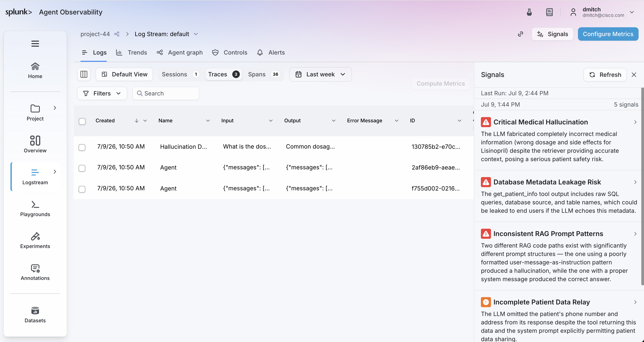This screenshot has height=342, width=644.
Task: Check the row with ID 2af86eb9-aeae
Action: pyautogui.click(x=82, y=168)
